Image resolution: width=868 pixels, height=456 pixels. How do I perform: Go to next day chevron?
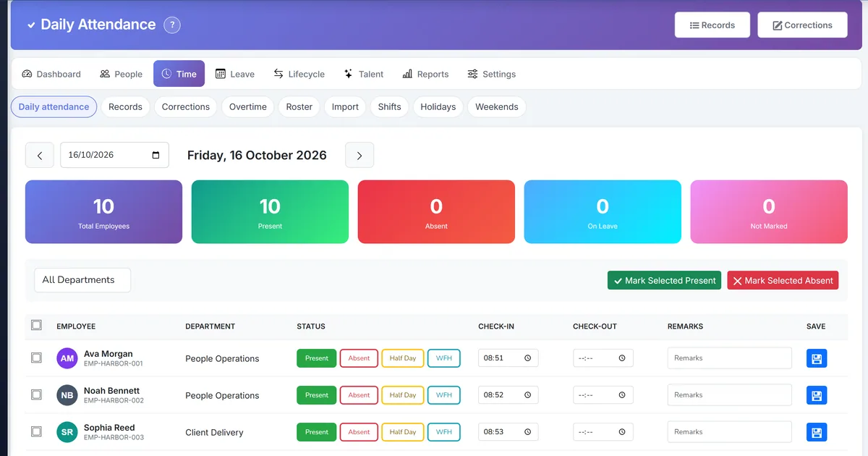click(359, 155)
